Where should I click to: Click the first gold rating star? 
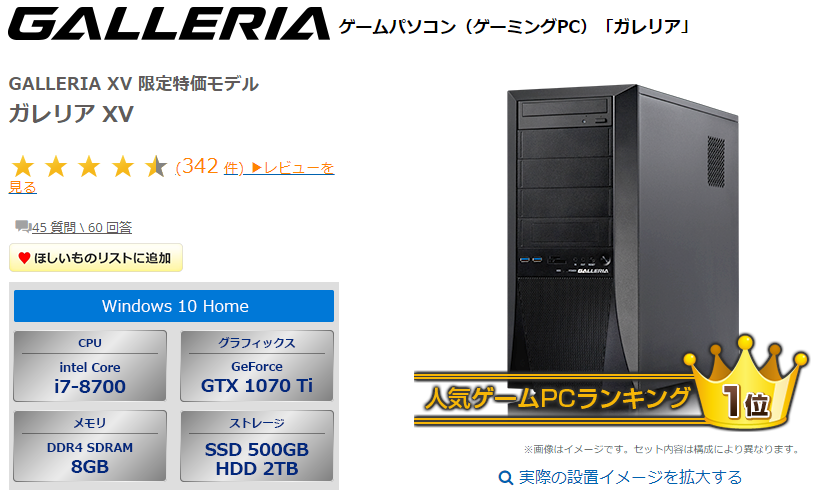[x=23, y=167]
